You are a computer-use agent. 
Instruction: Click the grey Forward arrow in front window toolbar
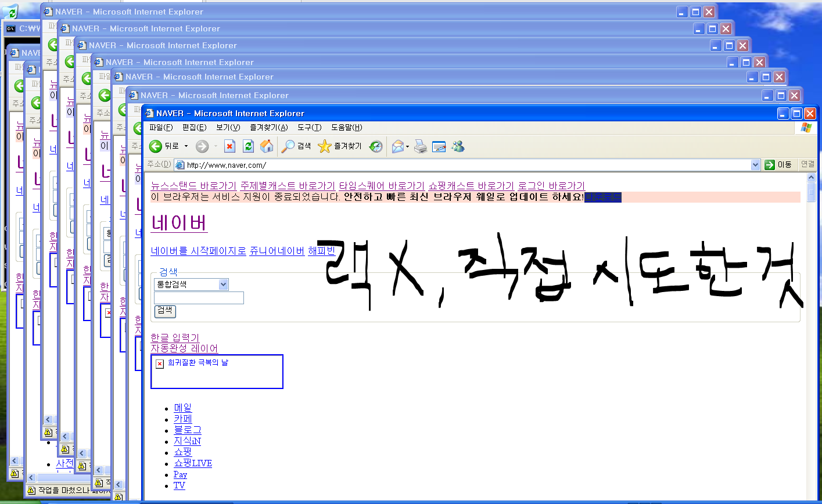coord(202,146)
